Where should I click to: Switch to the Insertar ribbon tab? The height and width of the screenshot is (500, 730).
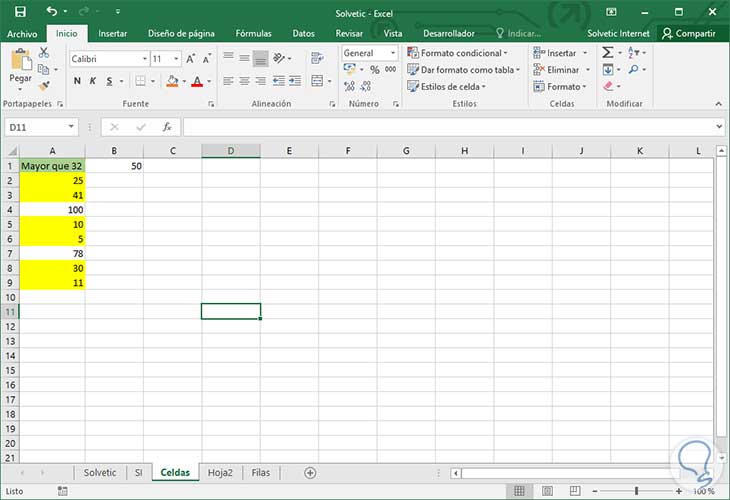(113, 34)
